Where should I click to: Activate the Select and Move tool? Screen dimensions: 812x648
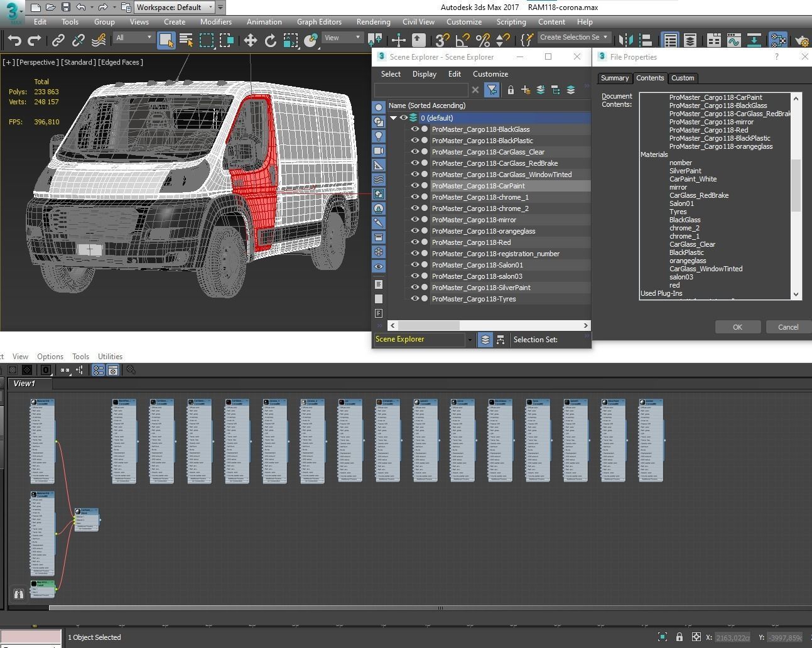pyautogui.click(x=250, y=40)
